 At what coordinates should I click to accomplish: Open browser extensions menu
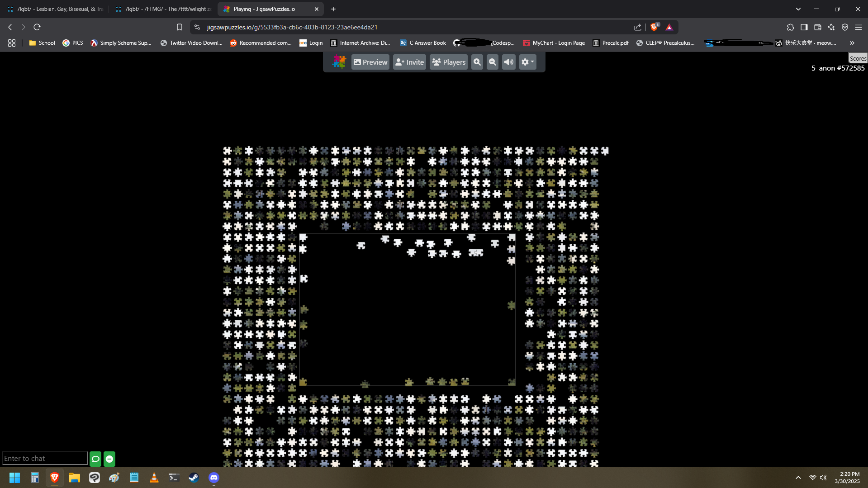pyautogui.click(x=790, y=27)
